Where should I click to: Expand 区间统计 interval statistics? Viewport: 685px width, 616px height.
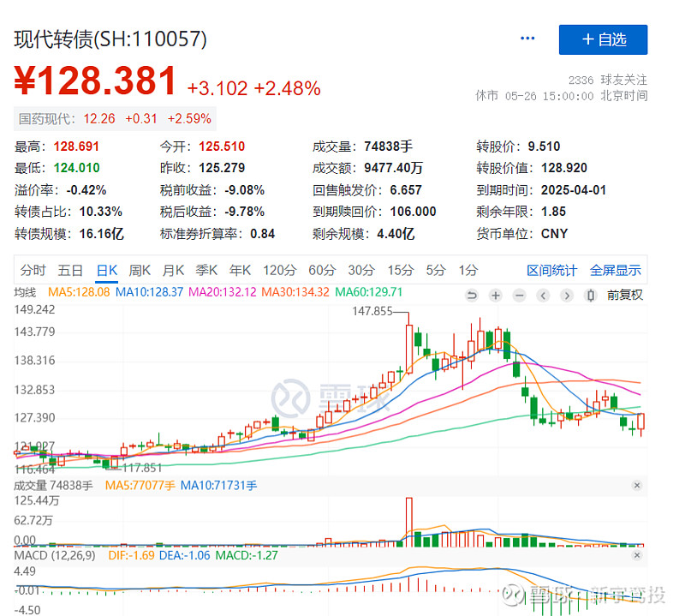click(551, 270)
